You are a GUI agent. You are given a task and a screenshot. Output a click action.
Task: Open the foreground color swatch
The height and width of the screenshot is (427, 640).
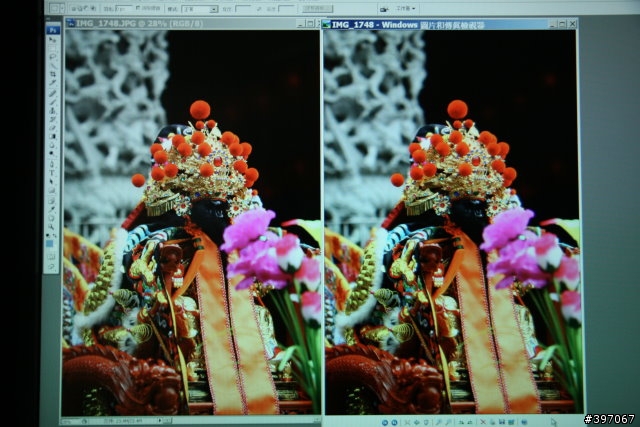tap(50, 244)
